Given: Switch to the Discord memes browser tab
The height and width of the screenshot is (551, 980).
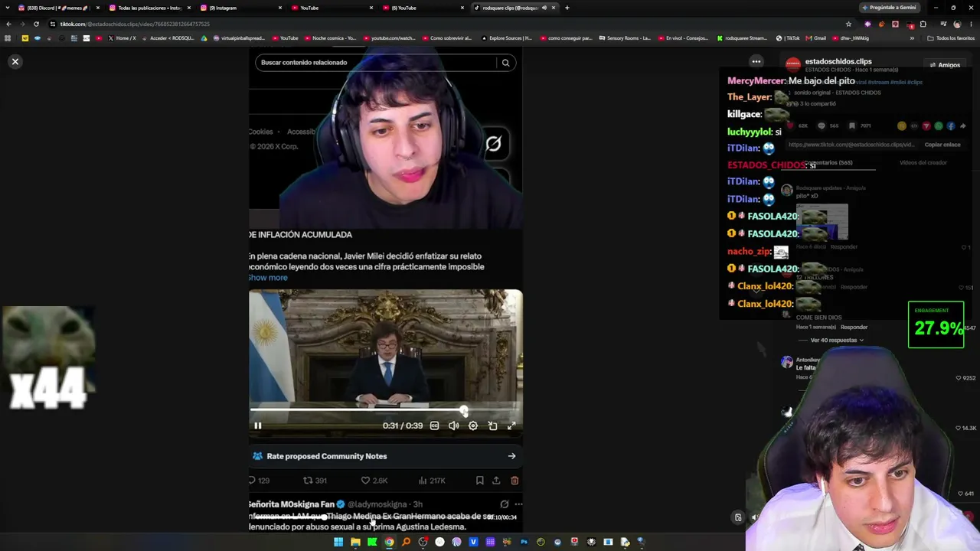Looking at the screenshot, I should (58, 8).
